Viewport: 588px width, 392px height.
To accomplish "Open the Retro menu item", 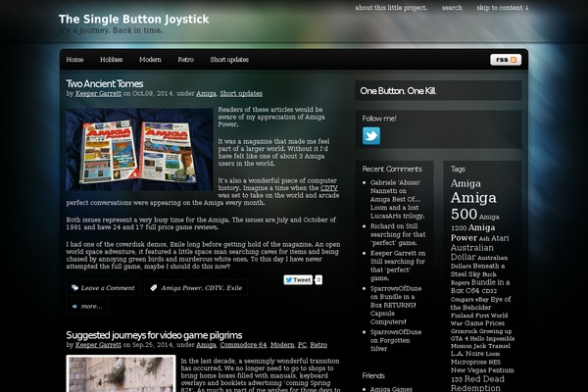I will click(185, 60).
